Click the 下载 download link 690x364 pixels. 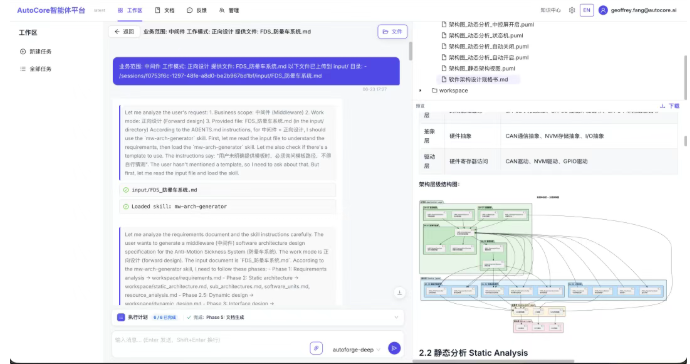tap(669, 106)
